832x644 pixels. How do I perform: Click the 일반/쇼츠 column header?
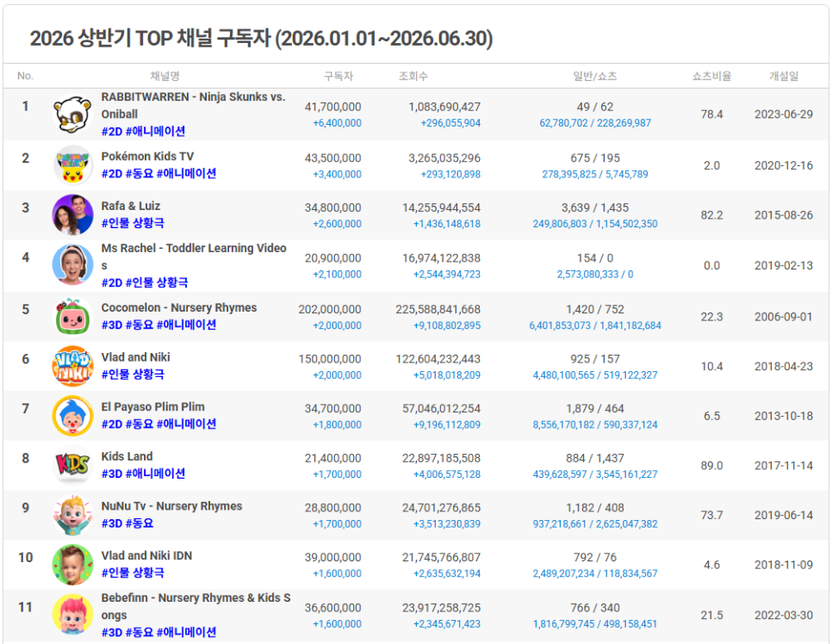point(595,76)
